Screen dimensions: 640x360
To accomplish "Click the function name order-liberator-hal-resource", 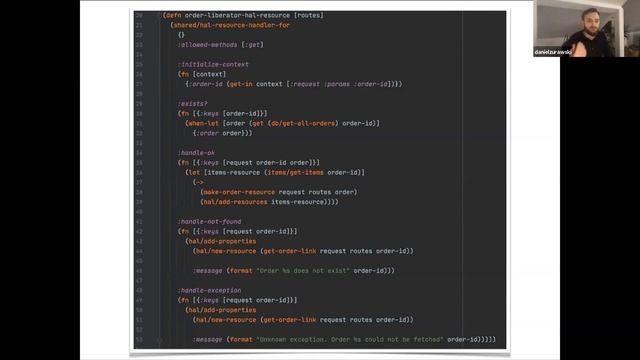I will pyautogui.click(x=238, y=15).
